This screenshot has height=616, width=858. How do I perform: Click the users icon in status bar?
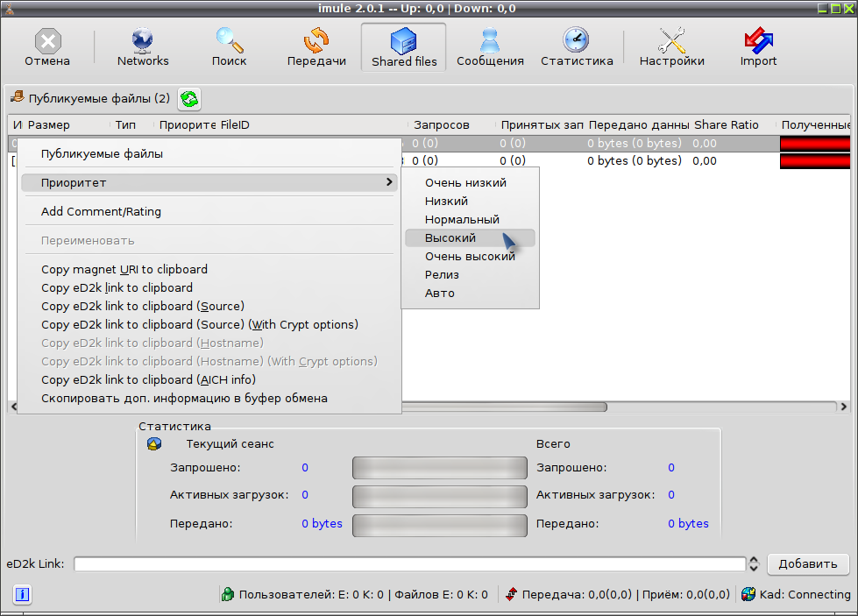[x=228, y=594]
